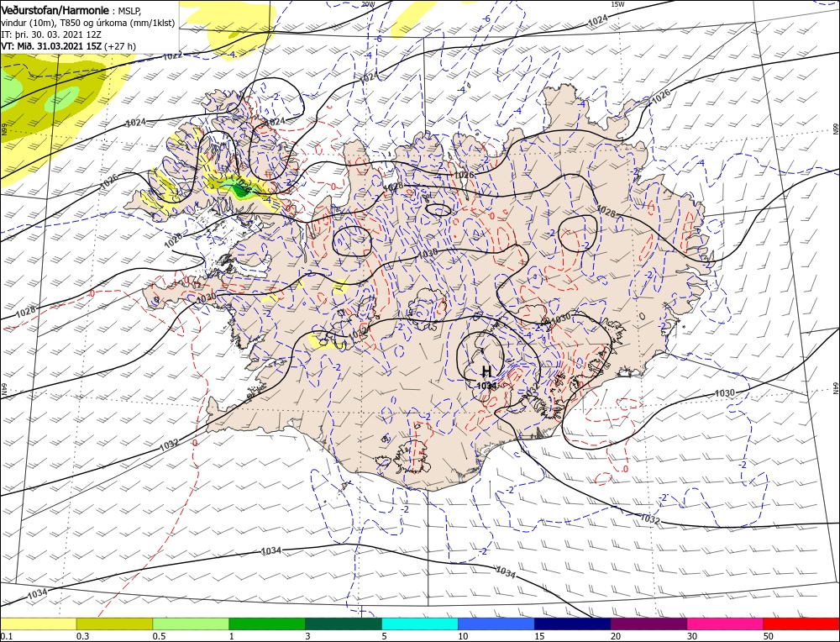The height and width of the screenshot is (642, 840).
Task: Click the legend value 10
Action: (x=463, y=636)
